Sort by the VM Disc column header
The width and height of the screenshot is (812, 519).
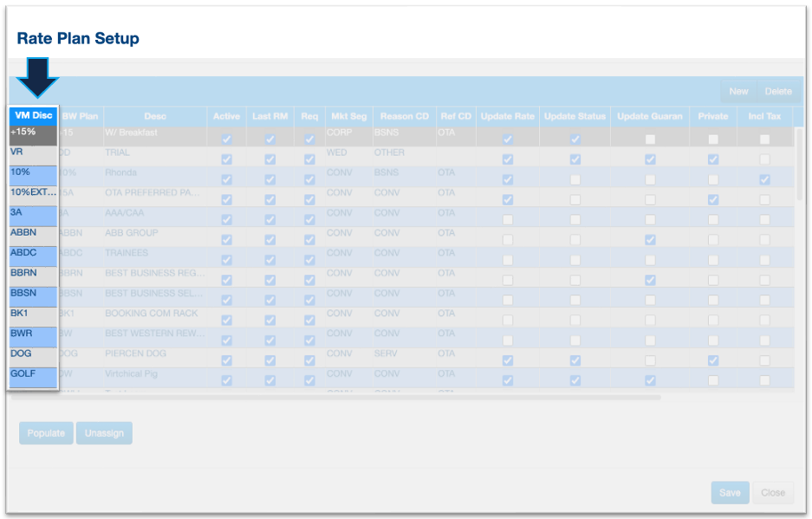(x=33, y=115)
